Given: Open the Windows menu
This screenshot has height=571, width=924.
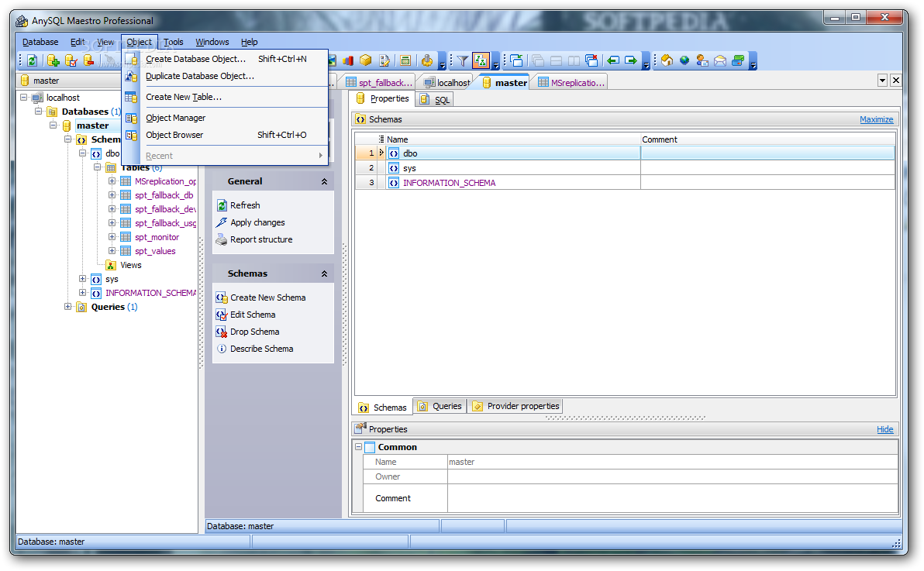Looking at the screenshot, I should (x=212, y=42).
